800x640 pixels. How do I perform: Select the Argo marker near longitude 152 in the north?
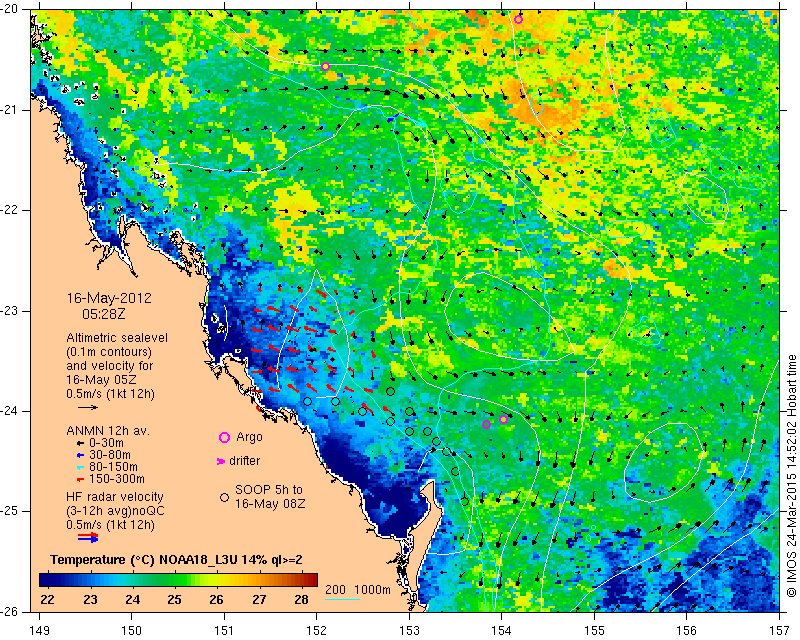(x=326, y=66)
